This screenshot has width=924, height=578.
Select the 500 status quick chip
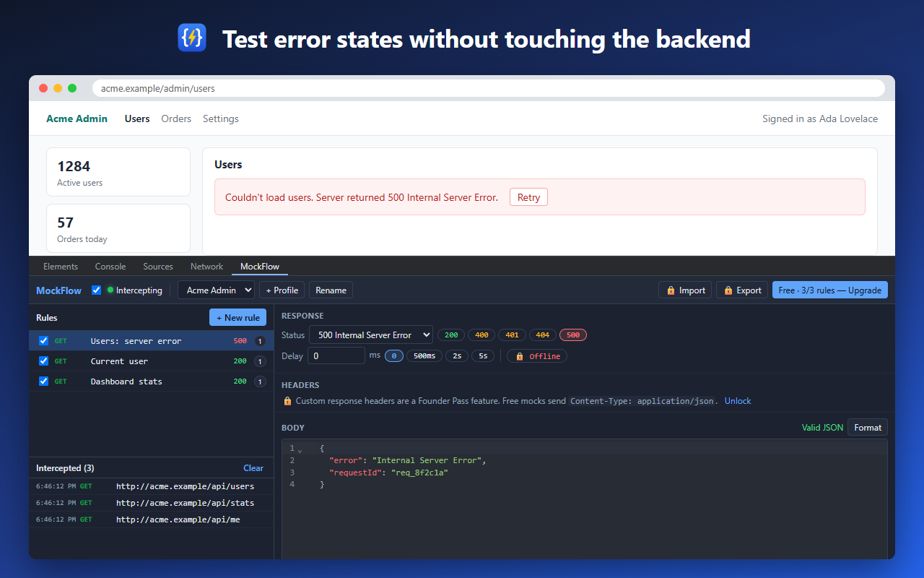point(573,335)
